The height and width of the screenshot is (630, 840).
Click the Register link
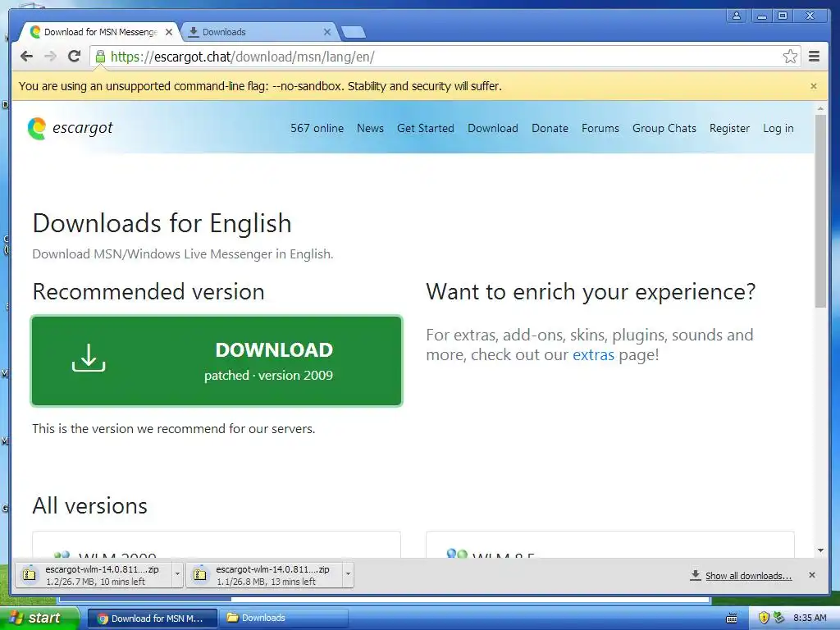point(729,129)
